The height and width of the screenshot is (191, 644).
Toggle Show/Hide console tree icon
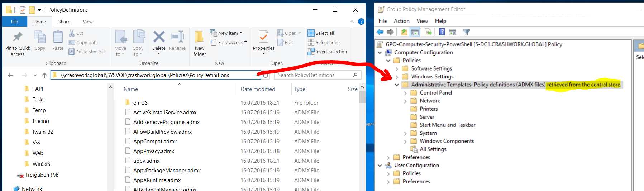(415, 32)
